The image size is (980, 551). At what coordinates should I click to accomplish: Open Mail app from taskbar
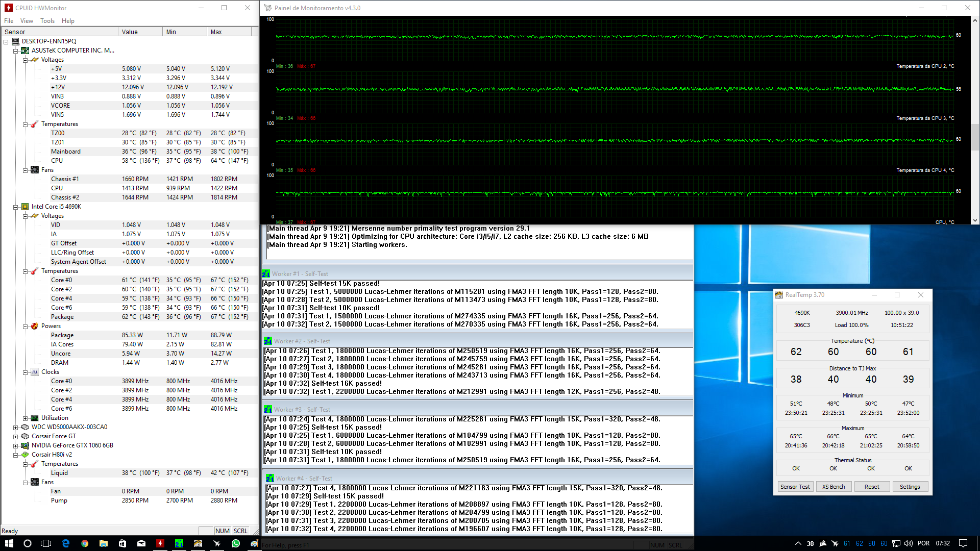(141, 543)
